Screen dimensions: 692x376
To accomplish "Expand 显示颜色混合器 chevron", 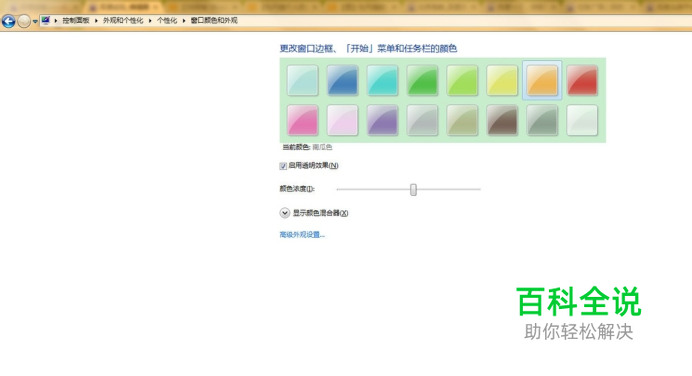I will point(285,213).
